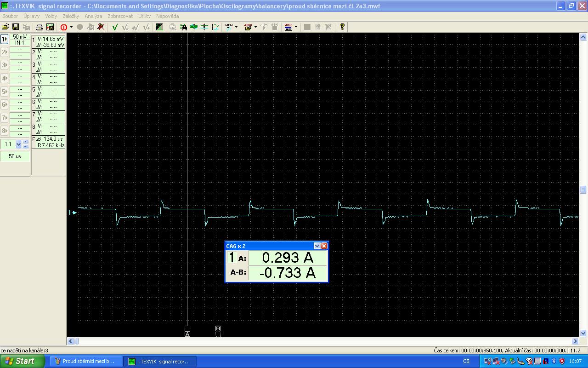Open the Analýza menu
The width and height of the screenshot is (588, 368).
pyautogui.click(x=93, y=16)
